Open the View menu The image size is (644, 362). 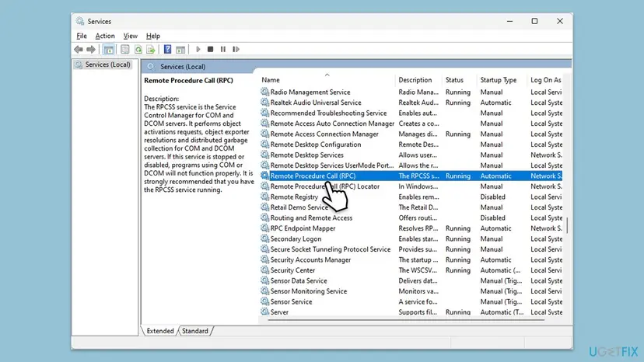click(130, 36)
